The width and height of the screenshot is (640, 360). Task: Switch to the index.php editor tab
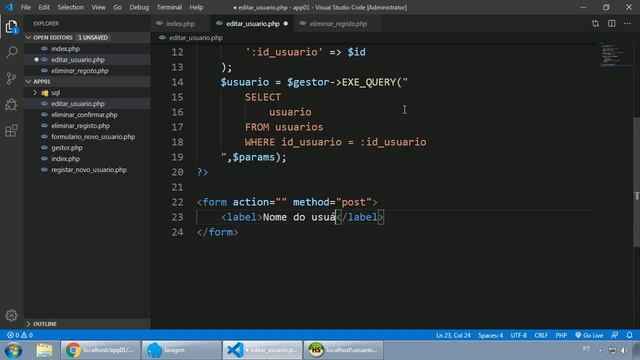180,24
